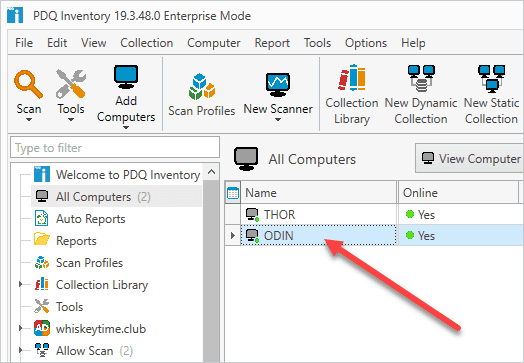Open the File menu

tap(24, 43)
